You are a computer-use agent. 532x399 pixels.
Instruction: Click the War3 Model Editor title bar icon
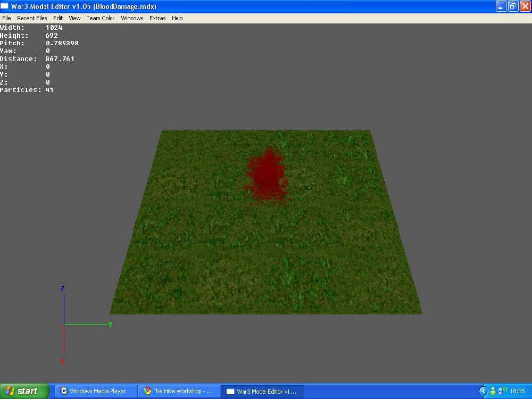point(5,6)
